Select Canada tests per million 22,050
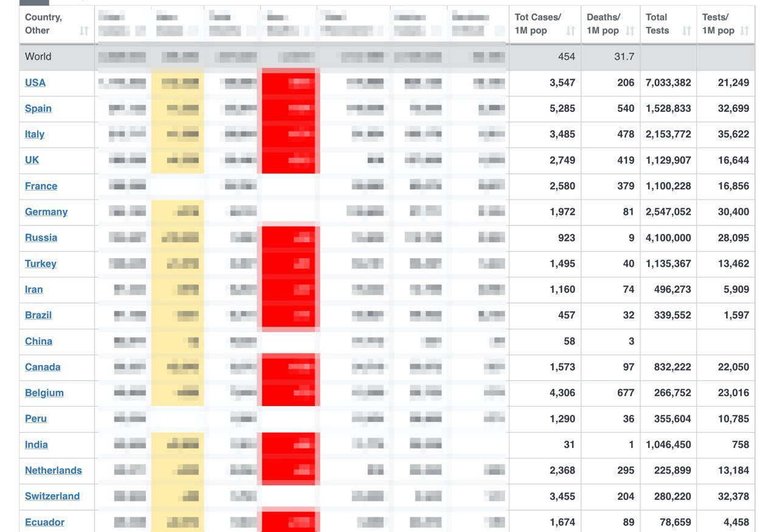This screenshot has width=779, height=532. point(733,367)
